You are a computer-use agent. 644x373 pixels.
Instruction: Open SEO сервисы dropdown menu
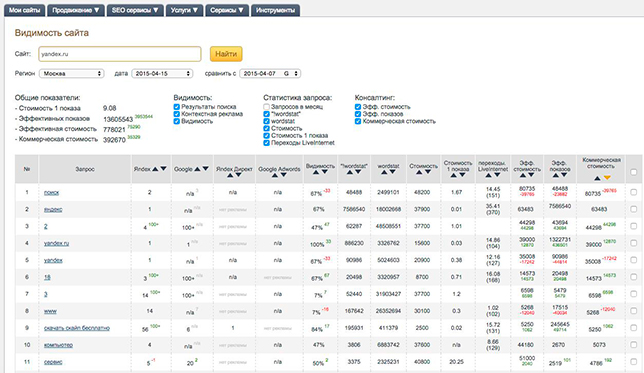[x=135, y=10]
